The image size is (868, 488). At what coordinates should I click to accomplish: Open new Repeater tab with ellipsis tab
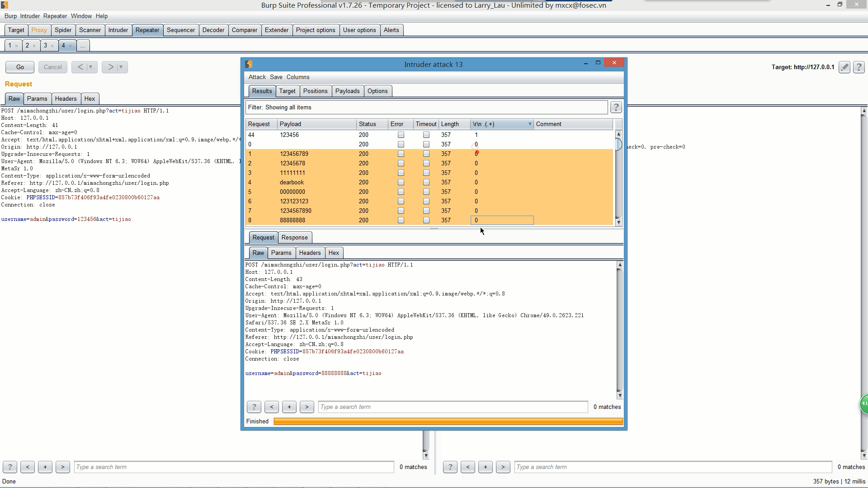tap(83, 46)
